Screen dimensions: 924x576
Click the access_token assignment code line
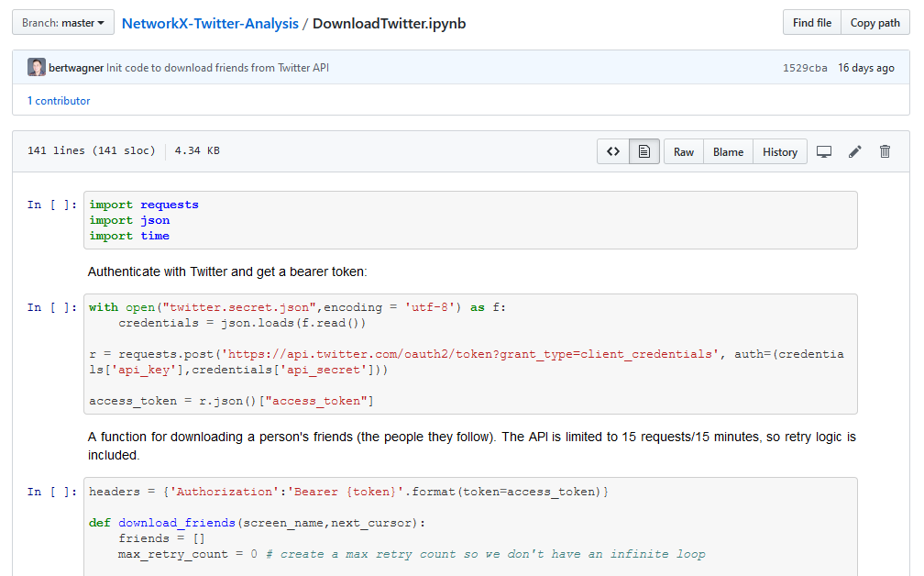point(231,401)
